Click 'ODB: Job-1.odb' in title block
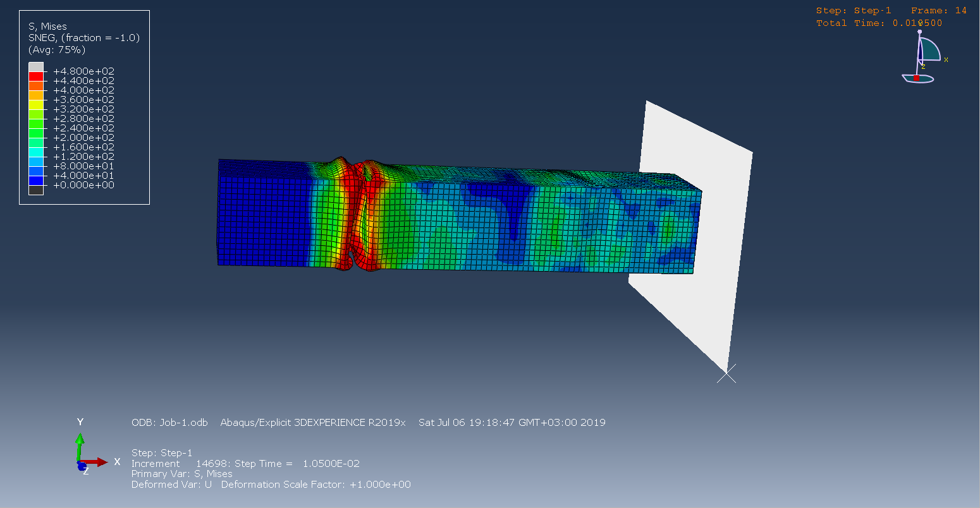Image resolution: width=980 pixels, height=508 pixels. [169, 423]
